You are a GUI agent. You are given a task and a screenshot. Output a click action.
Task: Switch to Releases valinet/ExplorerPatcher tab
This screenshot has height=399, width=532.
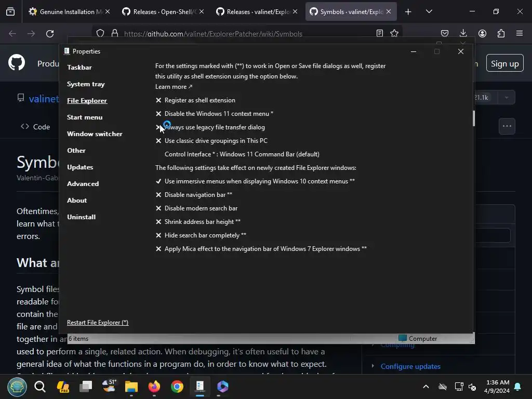(x=257, y=11)
